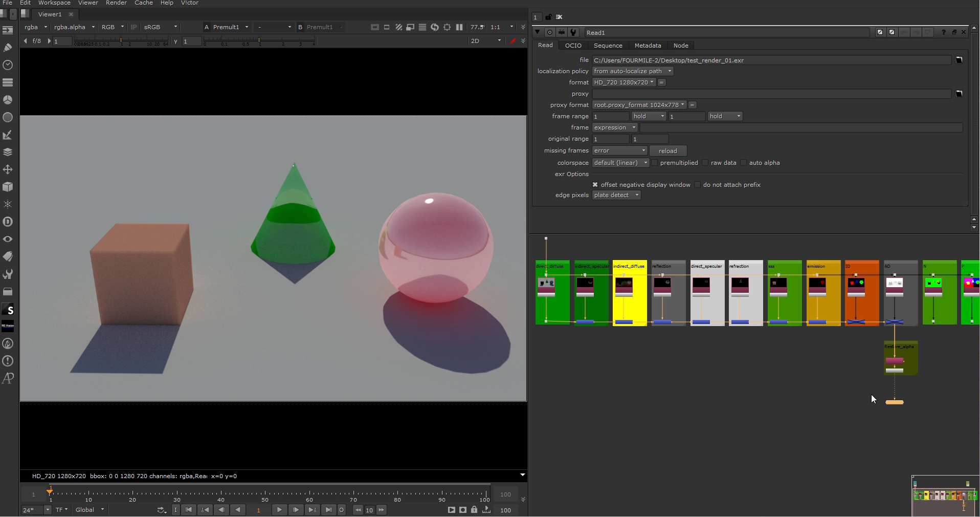Open the Draw nodes toolbar menu
980x517 pixels.
[x=8, y=48]
